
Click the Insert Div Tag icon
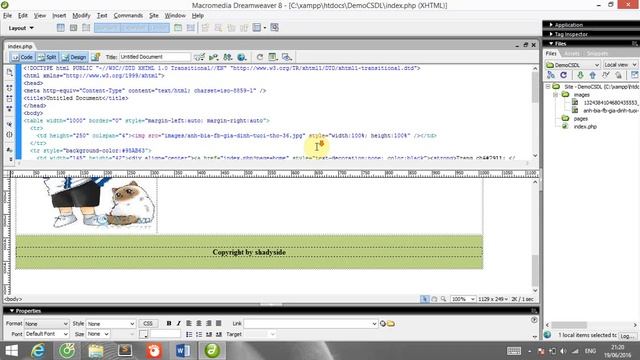point(73,28)
